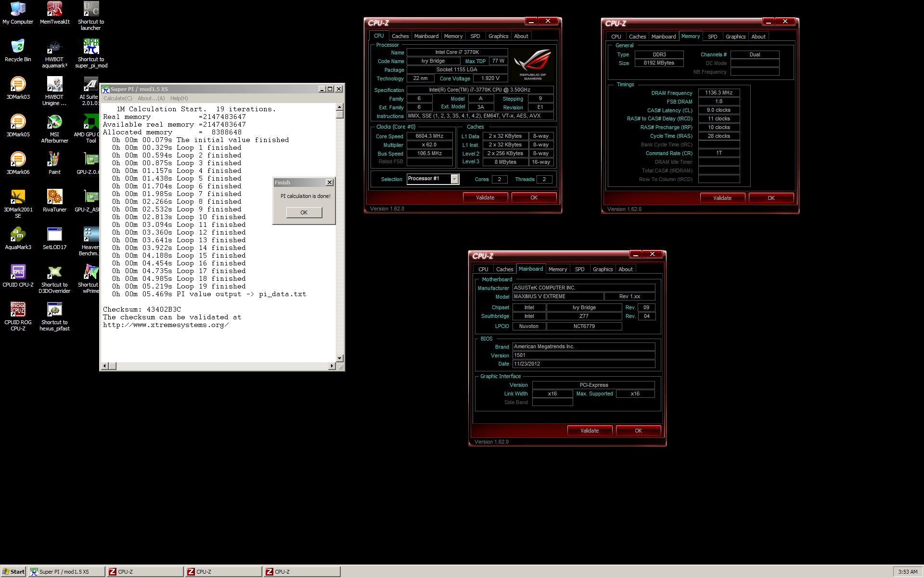Click the http://www.xtremesystems.org/ text
The height and width of the screenshot is (578, 924).
(166, 325)
